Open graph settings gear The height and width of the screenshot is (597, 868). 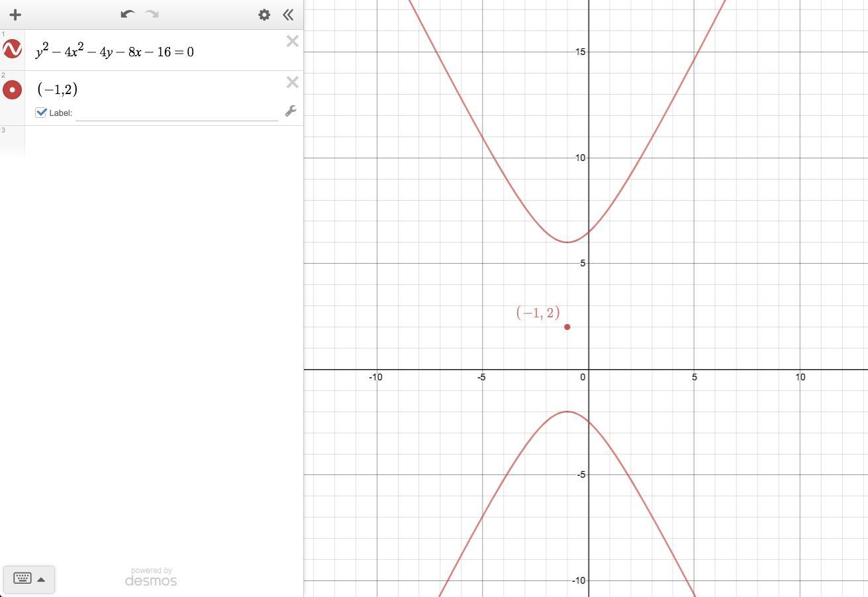(x=264, y=15)
